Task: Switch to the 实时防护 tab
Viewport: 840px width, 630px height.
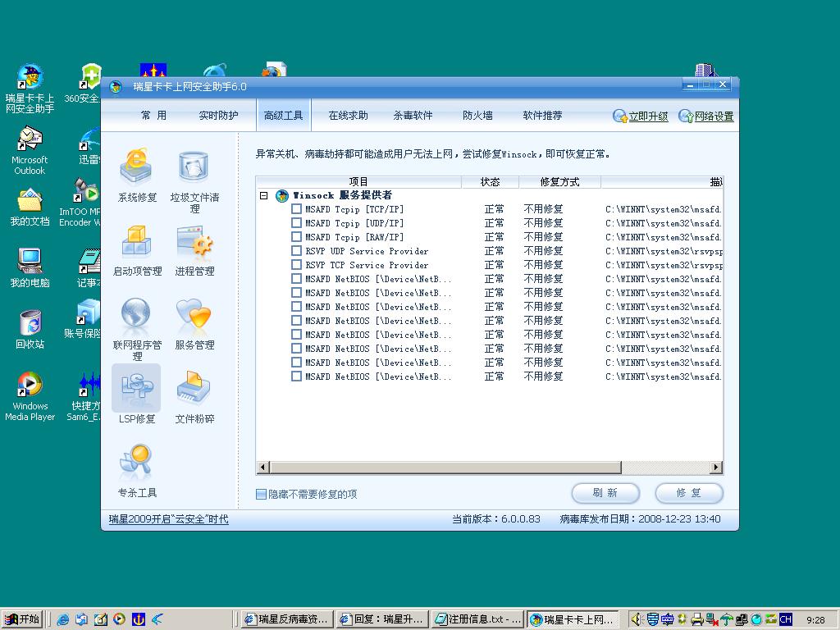Action: coord(218,115)
